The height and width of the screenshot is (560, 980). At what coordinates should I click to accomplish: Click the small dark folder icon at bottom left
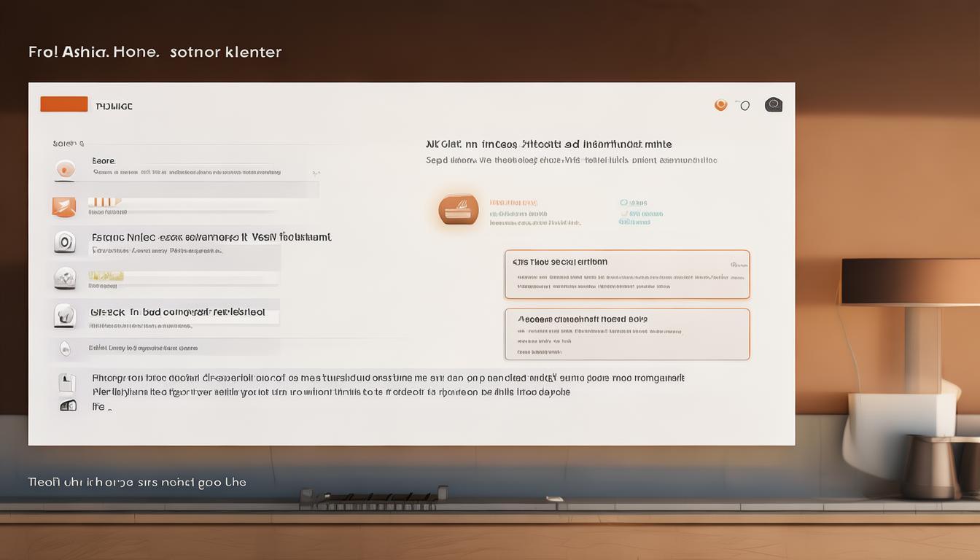tap(68, 405)
